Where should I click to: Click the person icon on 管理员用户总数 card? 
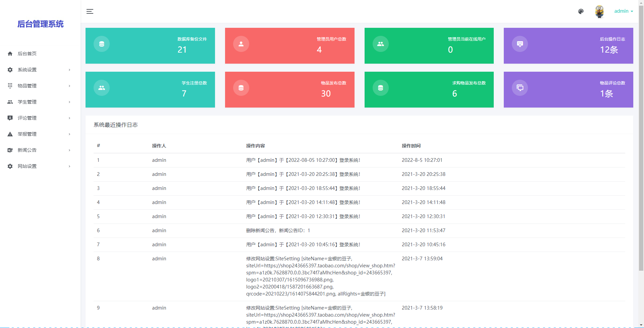tap(241, 44)
